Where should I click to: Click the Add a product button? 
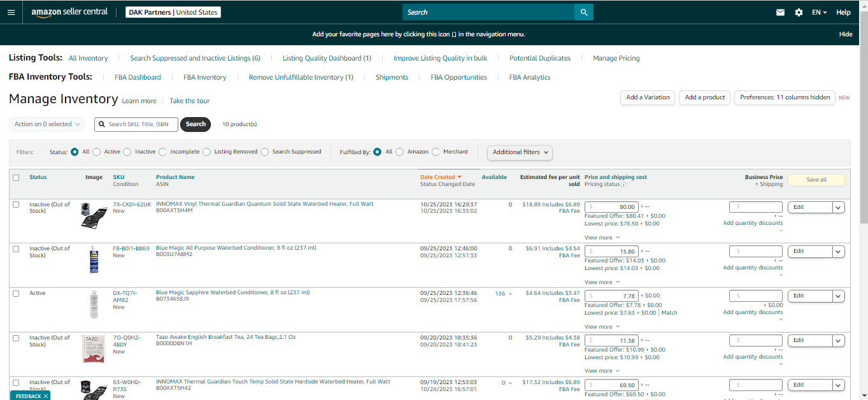click(705, 97)
